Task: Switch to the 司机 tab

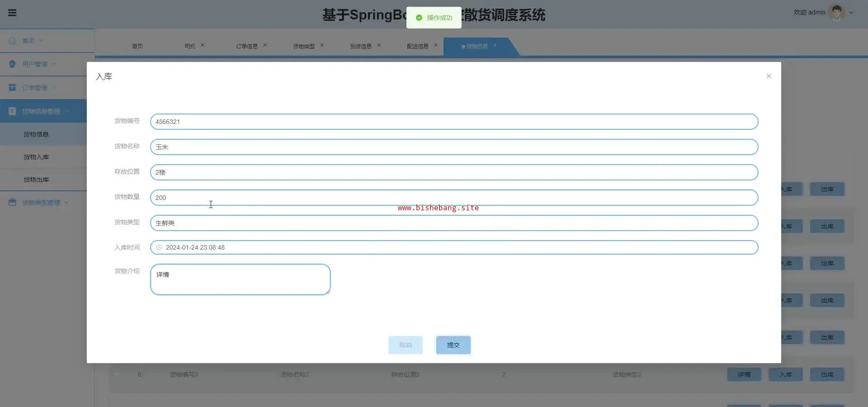Action: click(190, 46)
